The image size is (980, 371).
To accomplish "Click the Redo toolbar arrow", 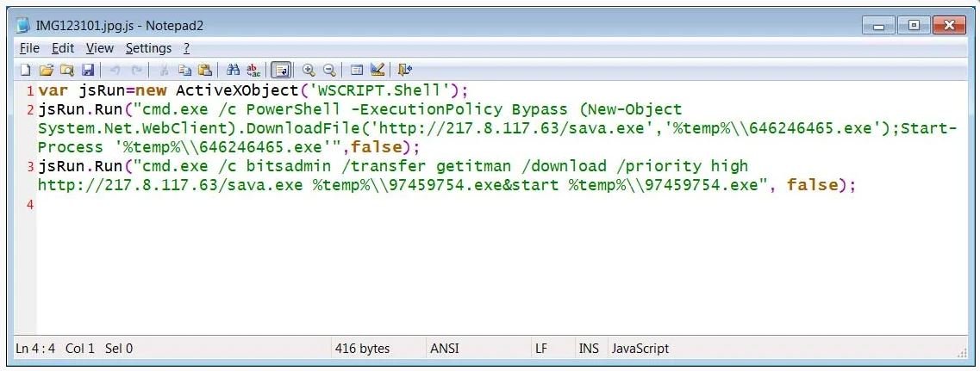I will coord(137,70).
